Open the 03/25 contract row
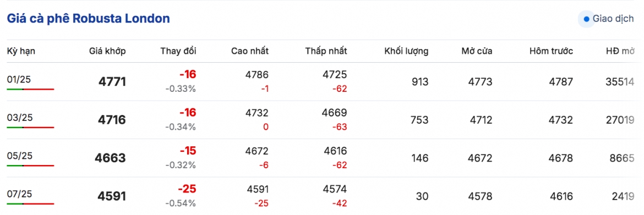Image resolution: width=644 pixels, height=215 pixels. [x=322, y=120]
